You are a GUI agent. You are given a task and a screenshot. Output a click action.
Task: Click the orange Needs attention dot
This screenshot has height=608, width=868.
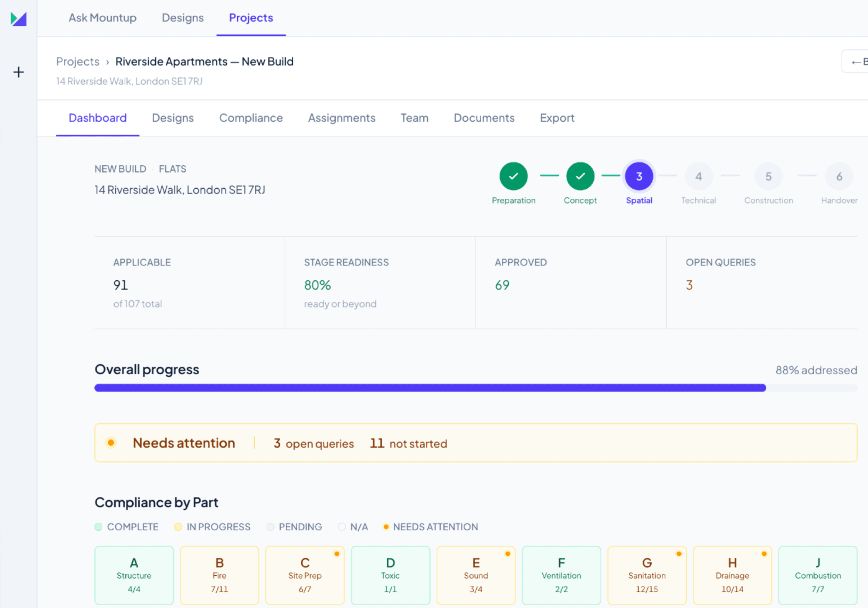pyautogui.click(x=111, y=443)
